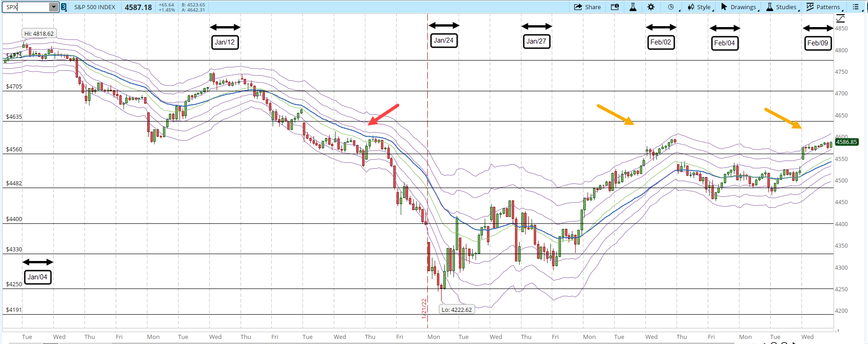Click the bid value B: 4523.65
Screen dimensions: 868x344
[193, 5]
